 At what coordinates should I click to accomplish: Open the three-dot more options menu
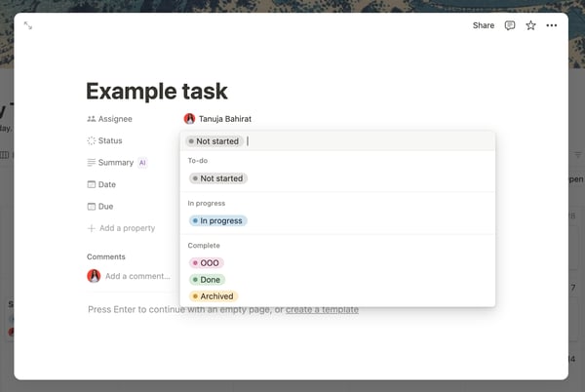552,25
